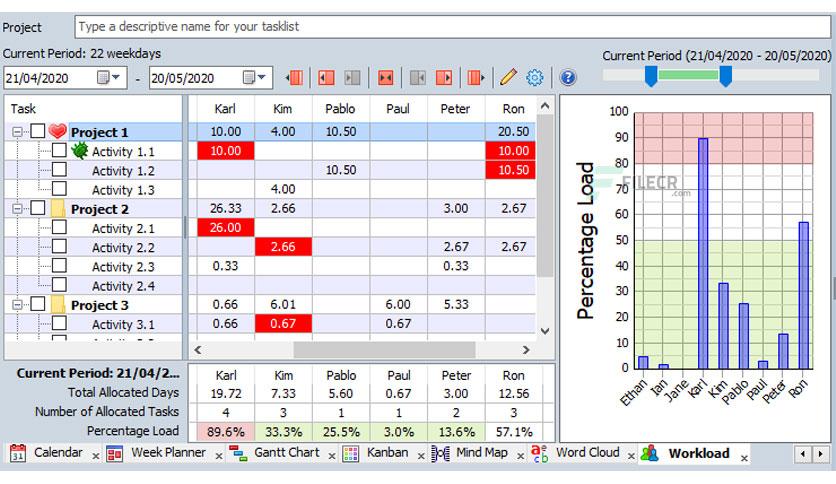Tick the Activity 1.1 checkbox

coord(59,150)
